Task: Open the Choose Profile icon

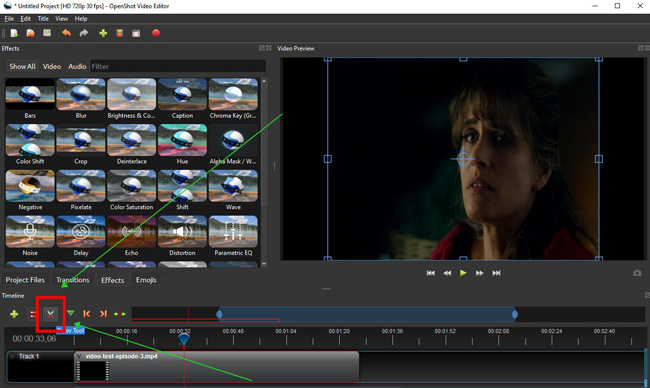Action: pyautogui.click(x=120, y=33)
